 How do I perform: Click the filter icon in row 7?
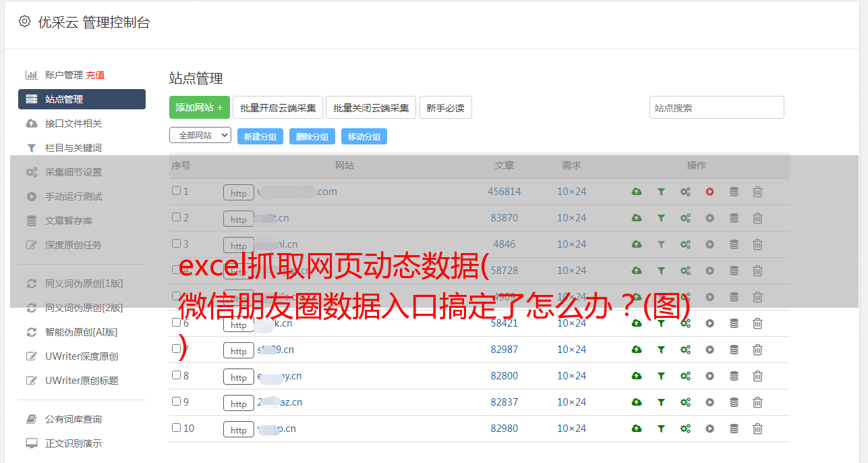[661, 350]
